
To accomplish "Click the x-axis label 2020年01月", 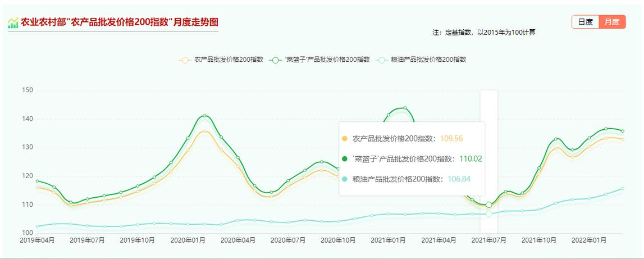I will click(x=188, y=240).
